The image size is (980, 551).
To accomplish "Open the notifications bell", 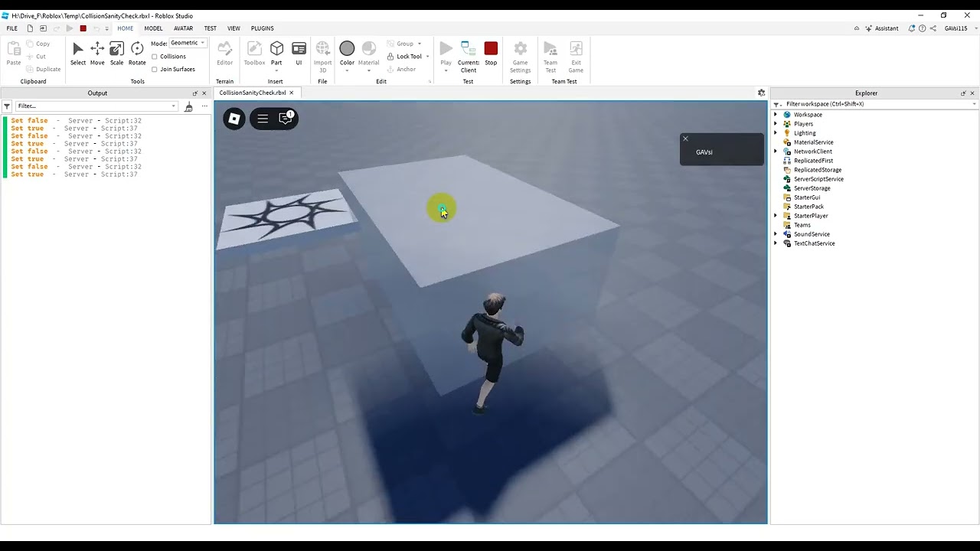I will click(x=912, y=28).
